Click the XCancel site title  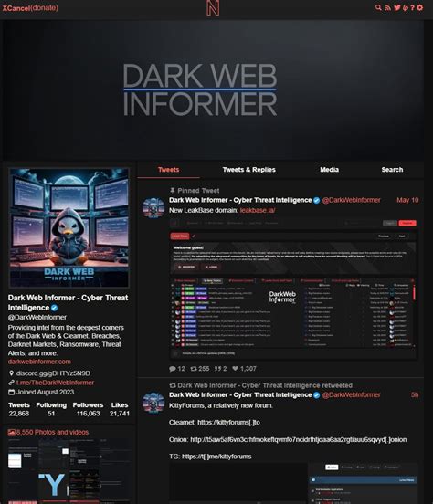[x=16, y=8]
